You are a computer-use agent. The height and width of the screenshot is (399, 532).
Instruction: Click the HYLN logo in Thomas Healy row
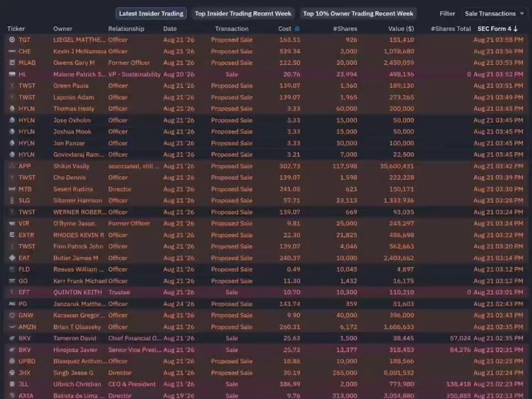pyautogui.click(x=12, y=109)
